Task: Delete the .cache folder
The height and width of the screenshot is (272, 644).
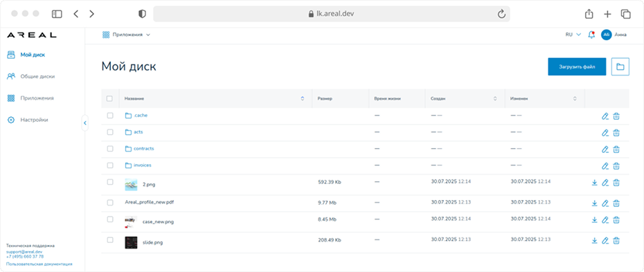Action: (616, 116)
